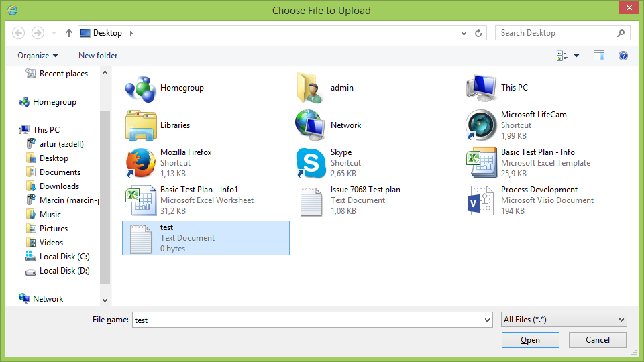Click the Search Desktop field

[555, 33]
